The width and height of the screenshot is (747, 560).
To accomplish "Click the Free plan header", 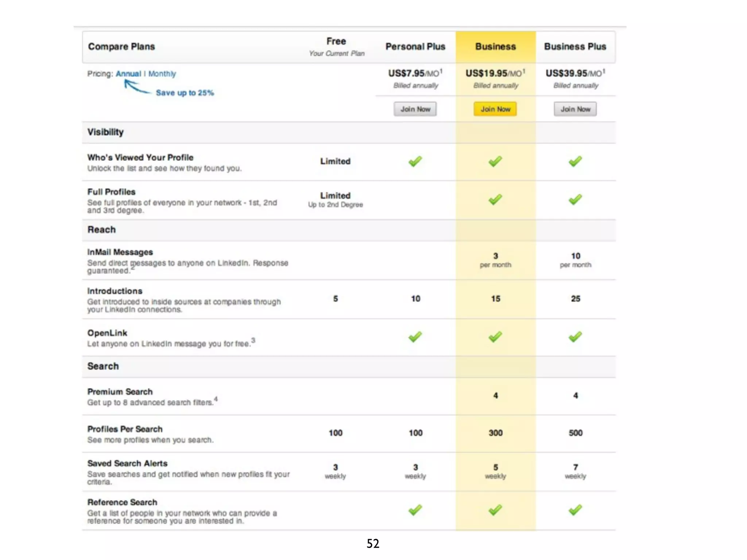I will pos(336,42).
